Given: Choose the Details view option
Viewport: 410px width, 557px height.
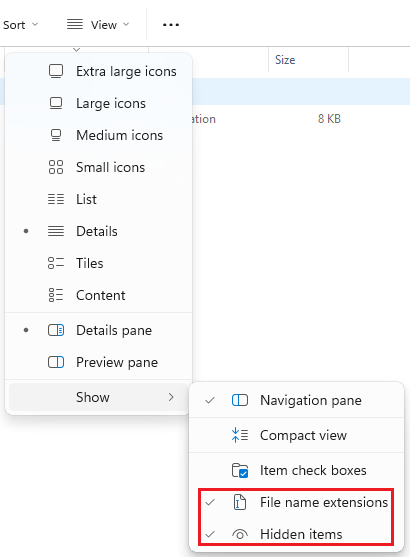Looking at the screenshot, I should [99, 231].
